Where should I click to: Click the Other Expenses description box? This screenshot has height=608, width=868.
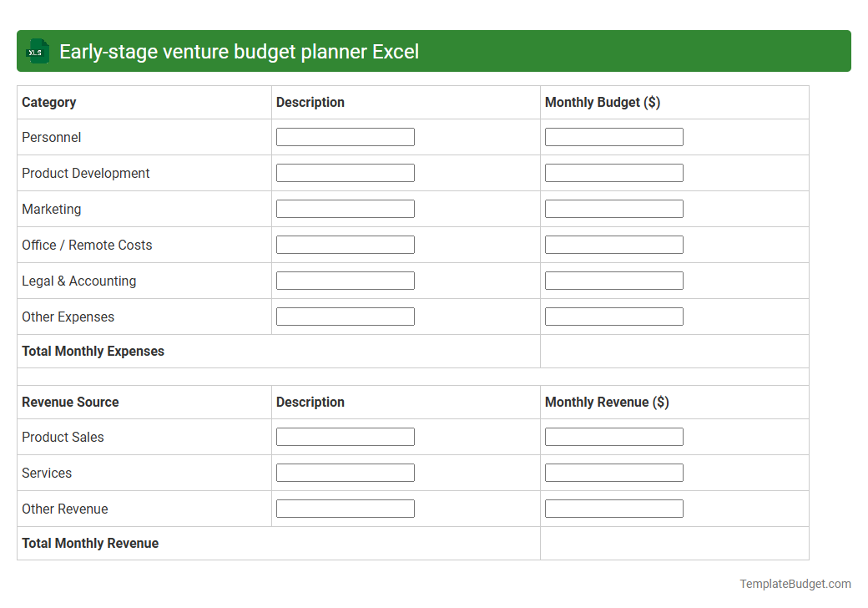(345, 316)
